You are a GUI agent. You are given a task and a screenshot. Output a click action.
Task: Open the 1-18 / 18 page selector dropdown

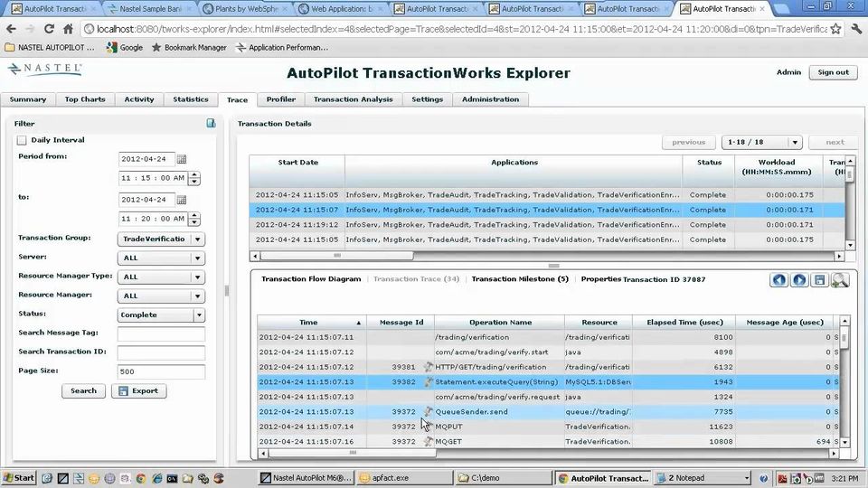(x=761, y=142)
